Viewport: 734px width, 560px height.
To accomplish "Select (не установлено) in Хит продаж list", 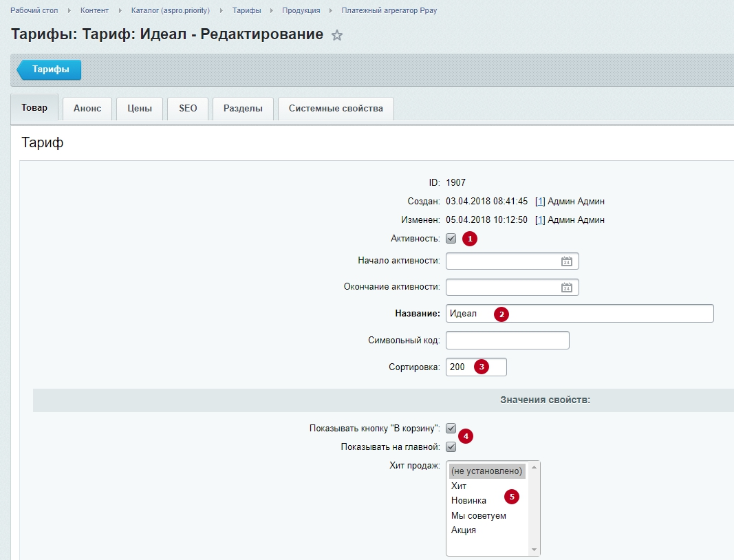I will click(487, 471).
